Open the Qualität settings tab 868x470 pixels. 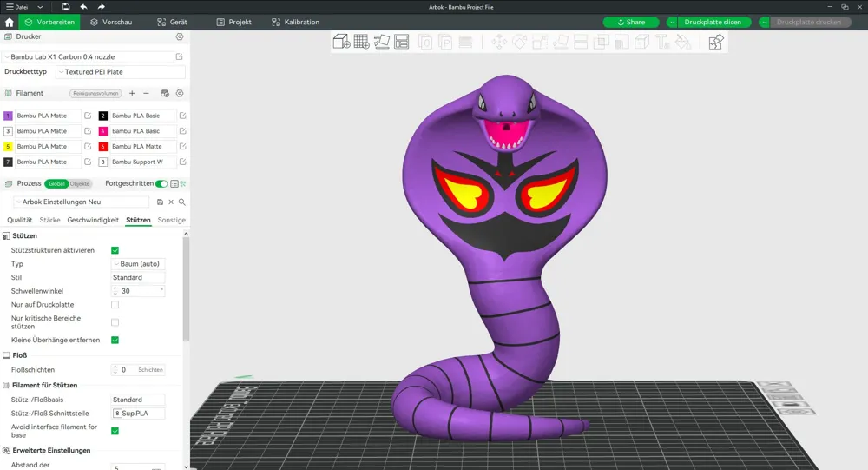click(x=19, y=220)
